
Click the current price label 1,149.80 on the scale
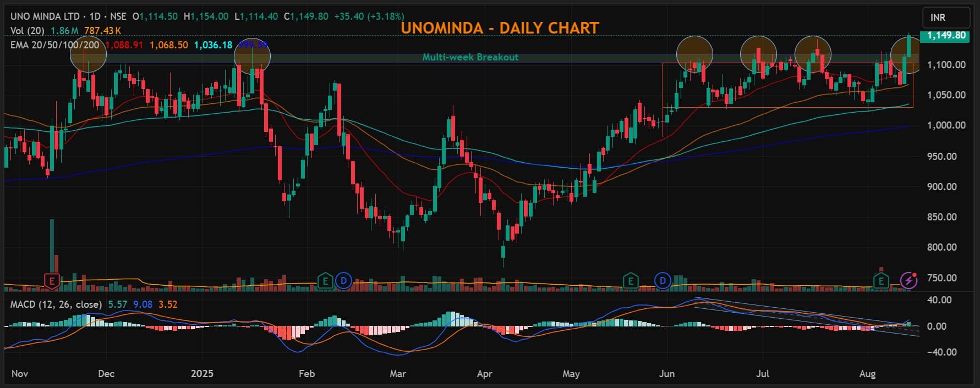tap(946, 36)
